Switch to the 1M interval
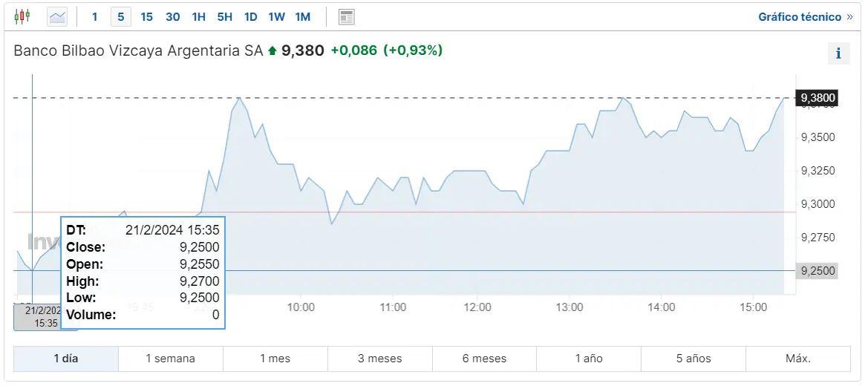 point(302,16)
